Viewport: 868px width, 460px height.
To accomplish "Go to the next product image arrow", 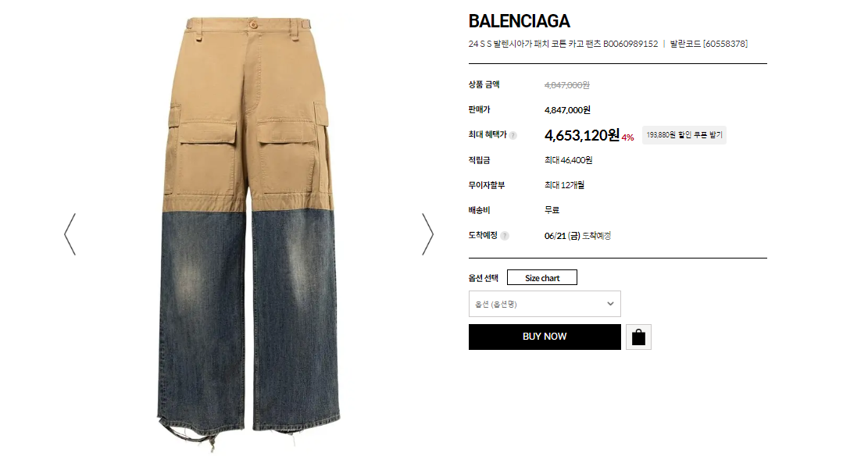I will click(427, 234).
